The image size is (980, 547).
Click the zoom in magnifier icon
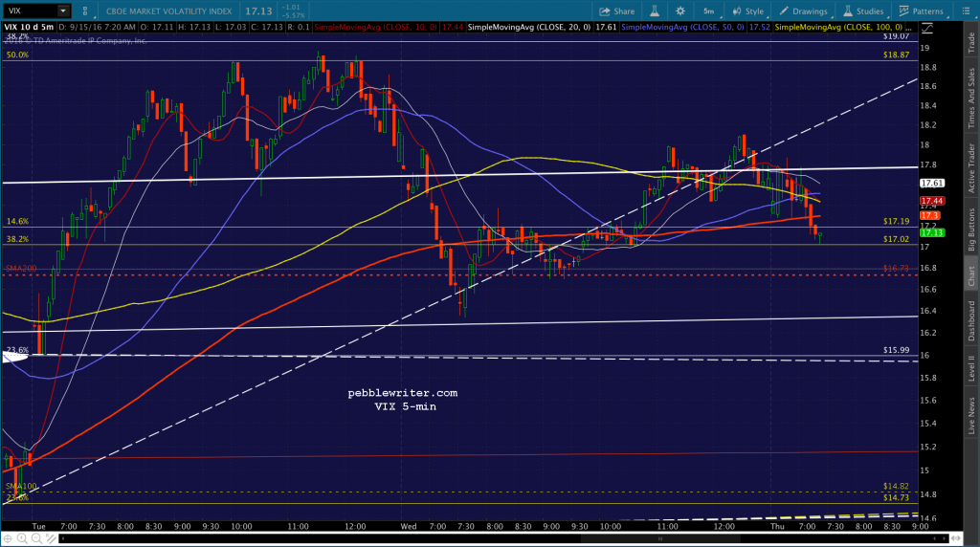[x=22, y=538]
